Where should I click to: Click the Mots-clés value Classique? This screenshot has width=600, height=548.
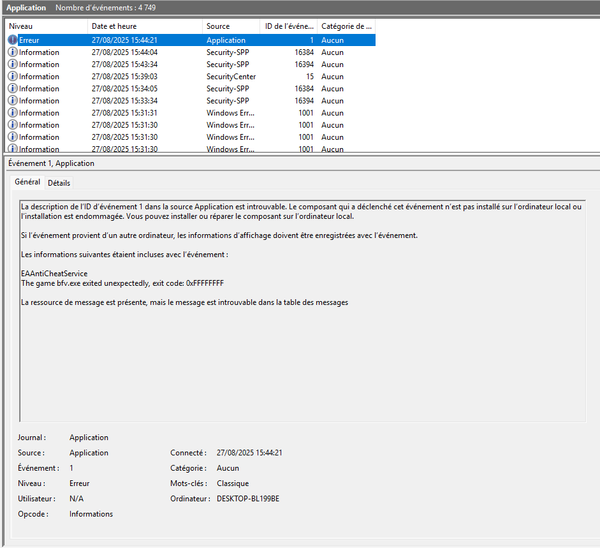(x=234, y=483)
